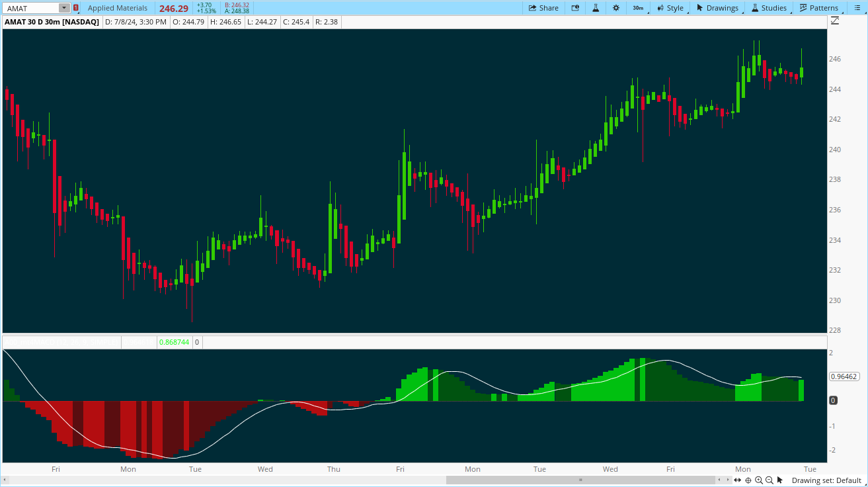Open the Drawings menu

[717, 8]
